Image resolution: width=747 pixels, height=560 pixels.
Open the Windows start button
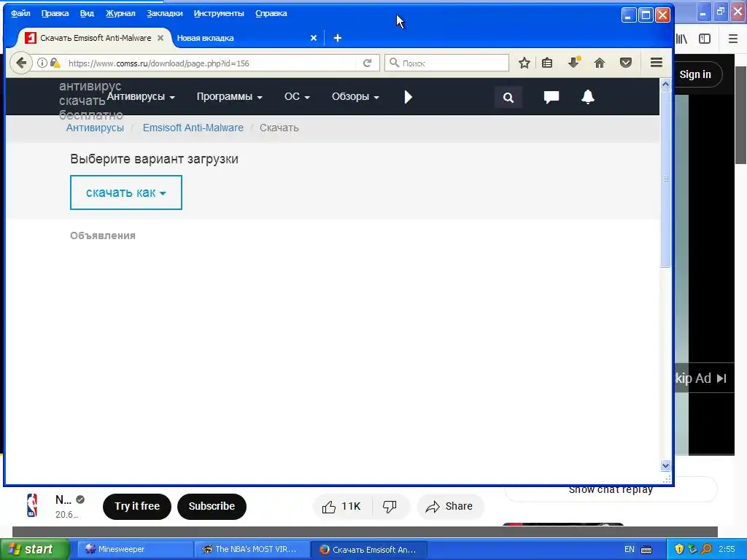[x=34, y=549]
